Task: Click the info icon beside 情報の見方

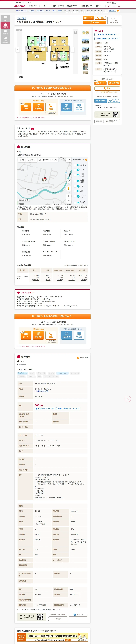Action: coord(118,11)
